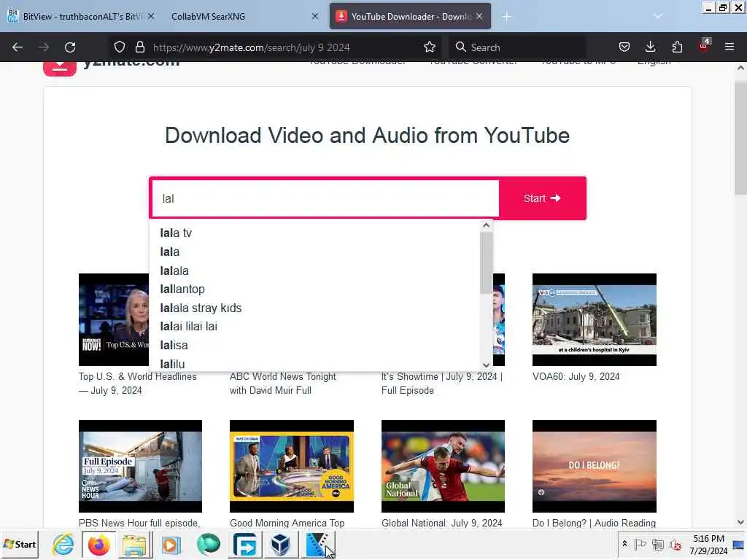The height and width of the screenshot is (560, 747).
Task: Open the Windows Start button
Action: point(20,544)
